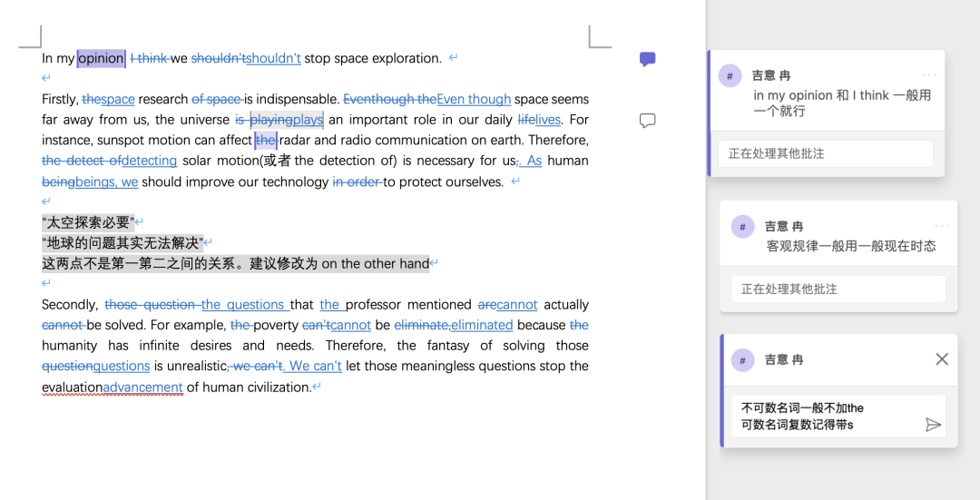Select the comment text 客观规律一般用一般现在时态

tap(850, 246)
